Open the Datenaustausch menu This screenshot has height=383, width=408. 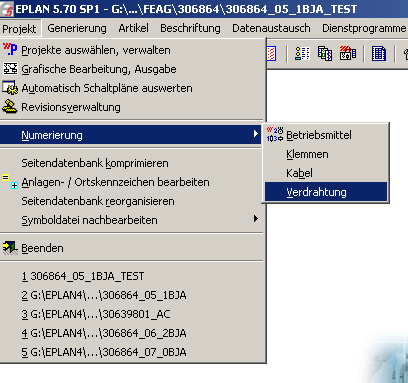271,28
